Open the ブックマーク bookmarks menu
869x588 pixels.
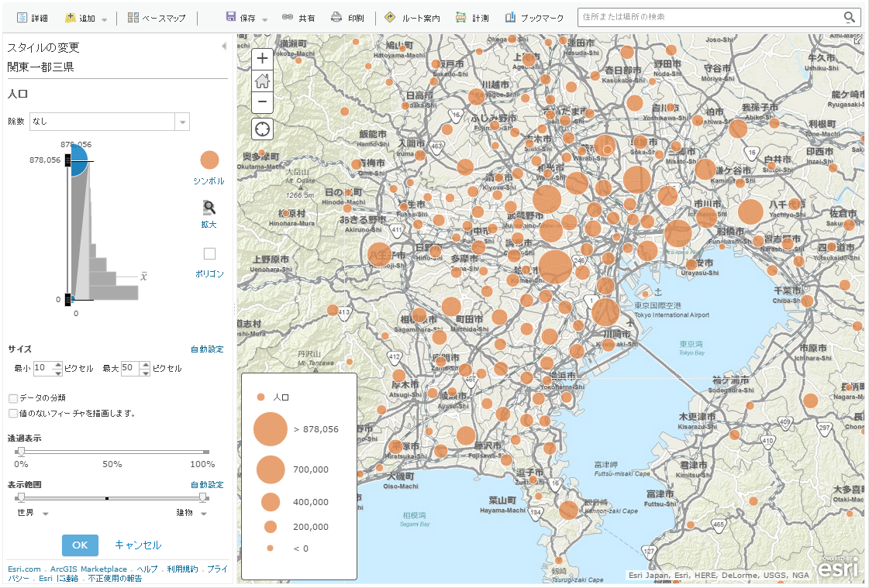534,17
